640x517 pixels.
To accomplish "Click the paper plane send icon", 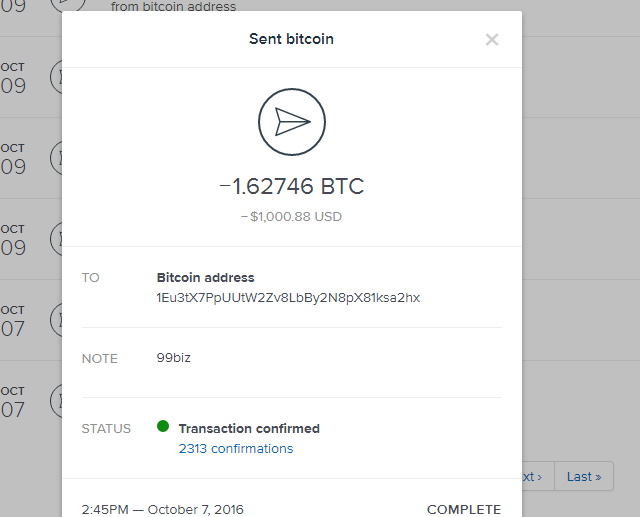I will click(292, 122).
